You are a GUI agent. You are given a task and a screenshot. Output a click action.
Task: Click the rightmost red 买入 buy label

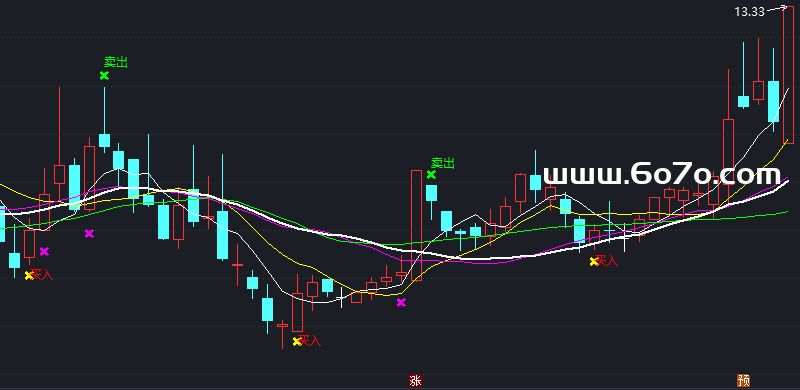click(607, 261)
